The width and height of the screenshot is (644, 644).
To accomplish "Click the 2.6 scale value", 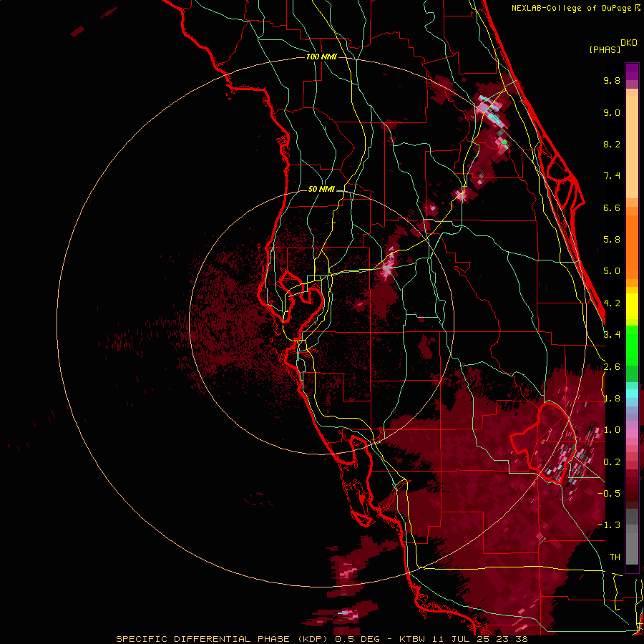I will (x=612, y=367).
